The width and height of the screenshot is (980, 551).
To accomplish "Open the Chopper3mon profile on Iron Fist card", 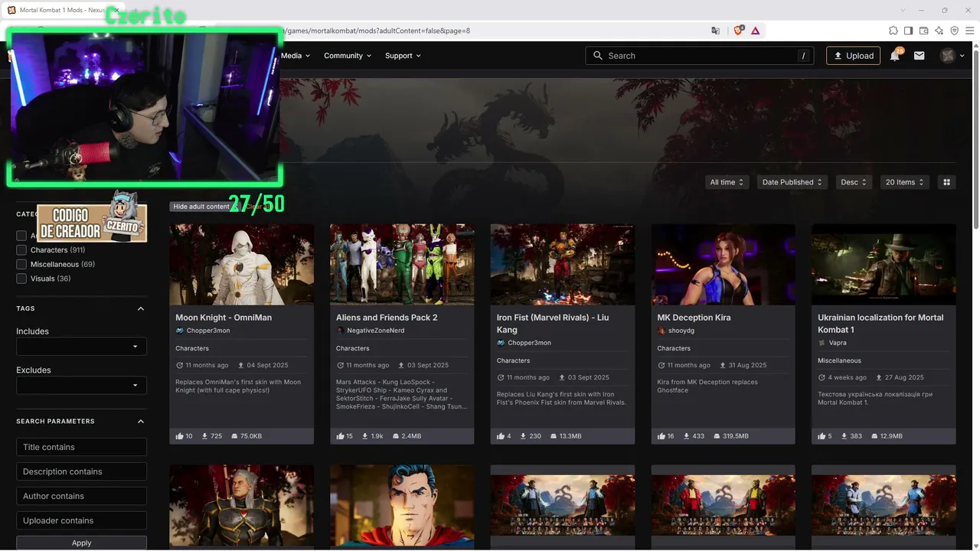I will [529, 343].
